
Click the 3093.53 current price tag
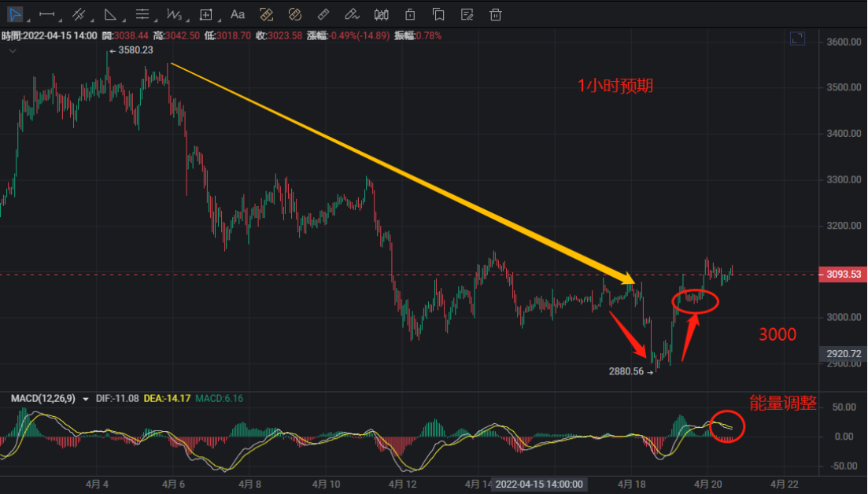843,275
